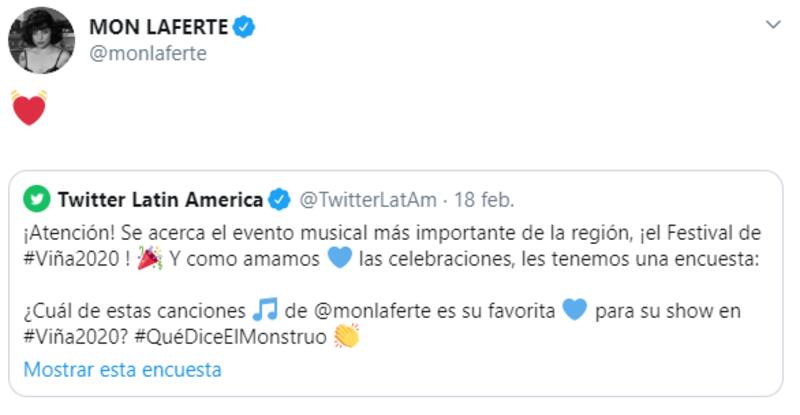
Task: Click verified badge next to MON LAFERTE
Action: click(x=245, y=27)
